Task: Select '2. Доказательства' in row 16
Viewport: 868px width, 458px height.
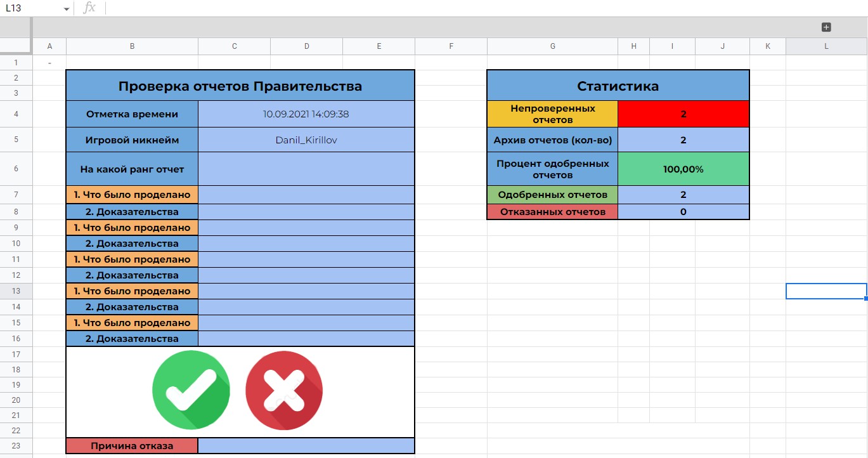Action: click(132, 339)
